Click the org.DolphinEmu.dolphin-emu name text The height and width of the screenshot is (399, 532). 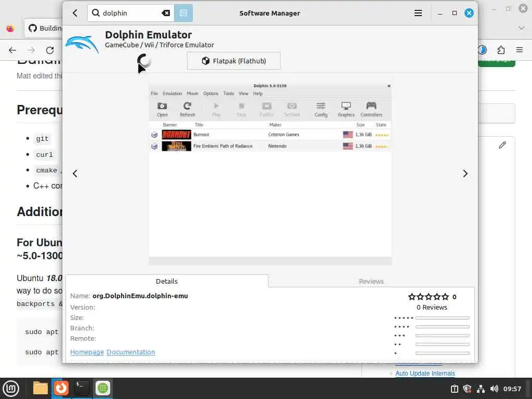pyautogui.click(x=140, y=296)
